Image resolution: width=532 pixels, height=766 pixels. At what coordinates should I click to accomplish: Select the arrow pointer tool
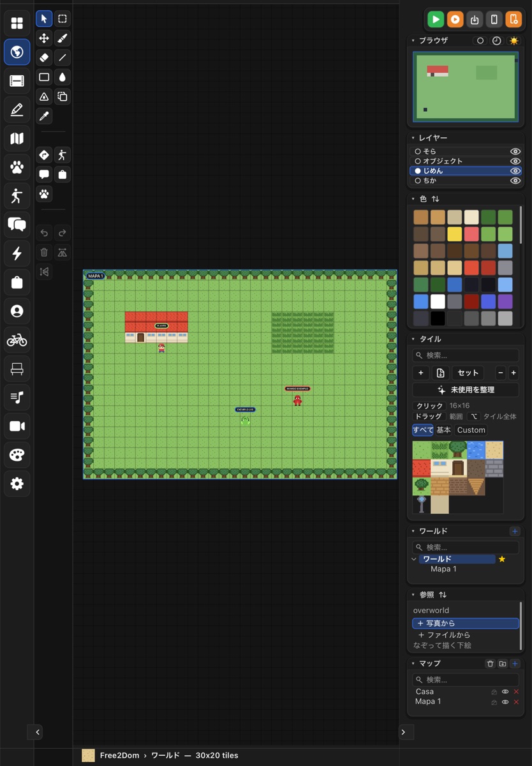(x=44, y=19)
